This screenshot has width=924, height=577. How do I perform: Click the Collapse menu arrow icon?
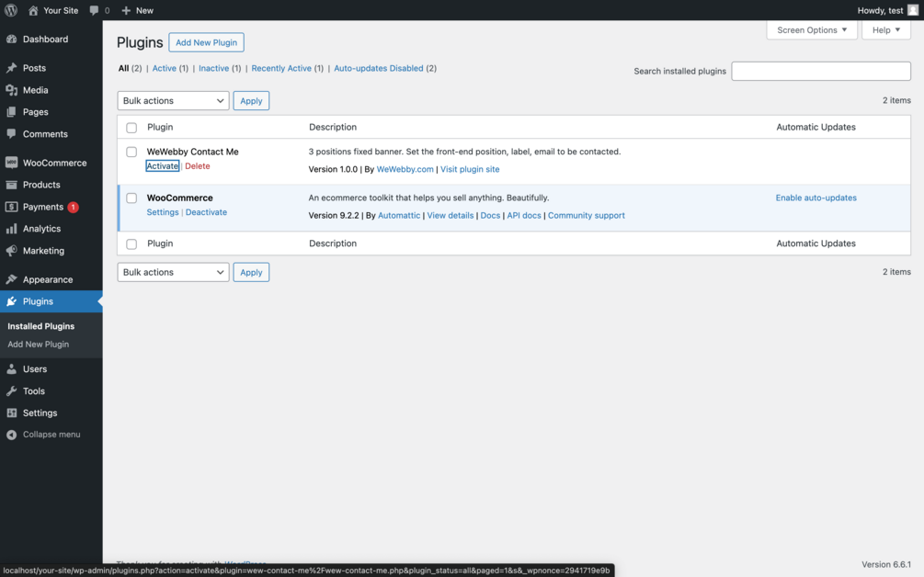[11, 435]
